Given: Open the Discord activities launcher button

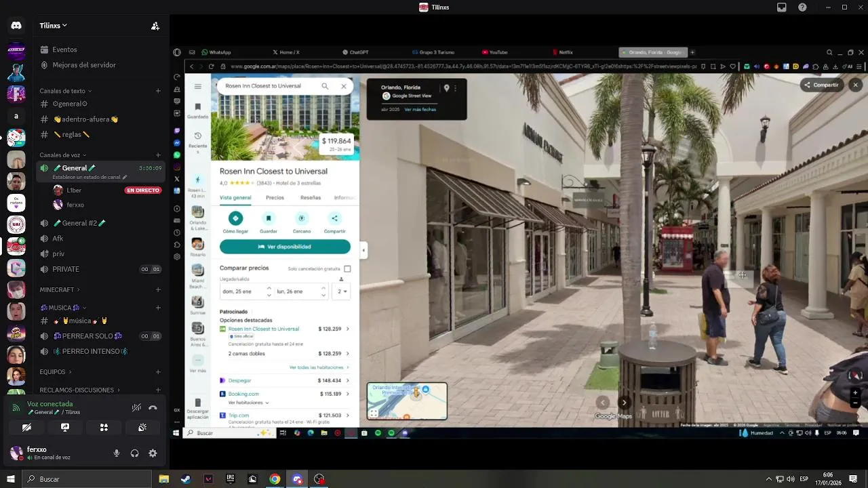Looking at the screenshot, I should (104, 428).
